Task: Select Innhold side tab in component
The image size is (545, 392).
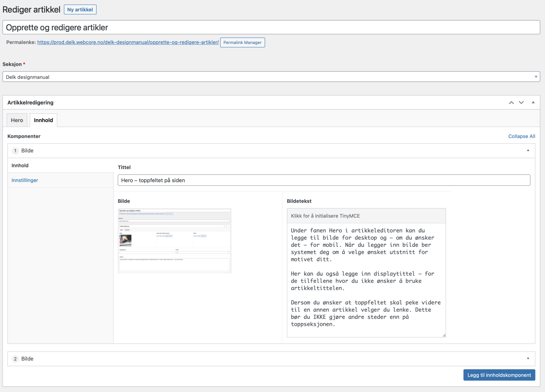Action: (x=20, y=166)
